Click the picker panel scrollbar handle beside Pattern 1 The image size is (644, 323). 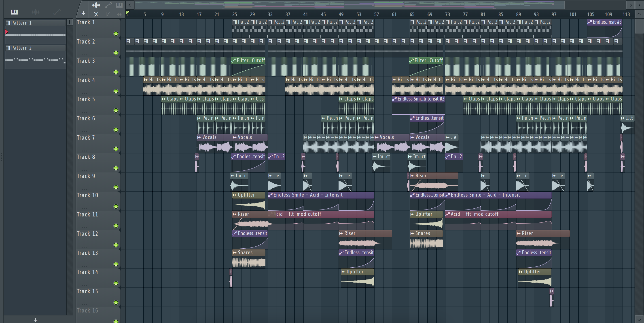70,22
